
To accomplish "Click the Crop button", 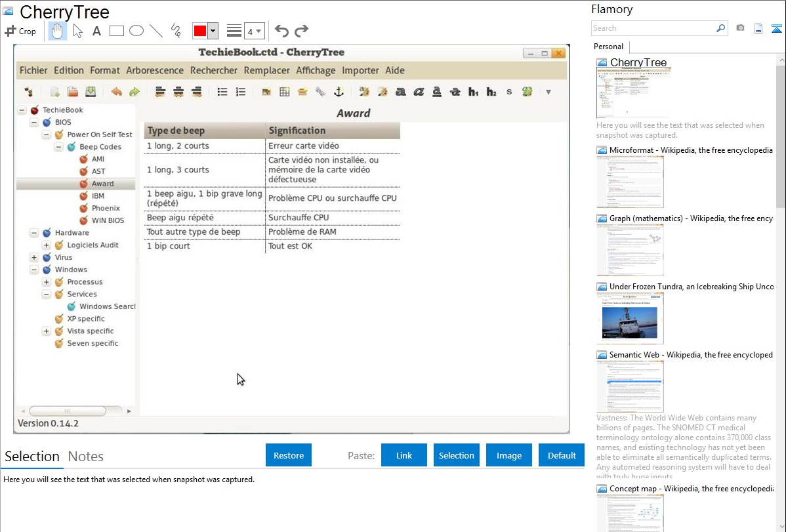I will coord(20,31).
